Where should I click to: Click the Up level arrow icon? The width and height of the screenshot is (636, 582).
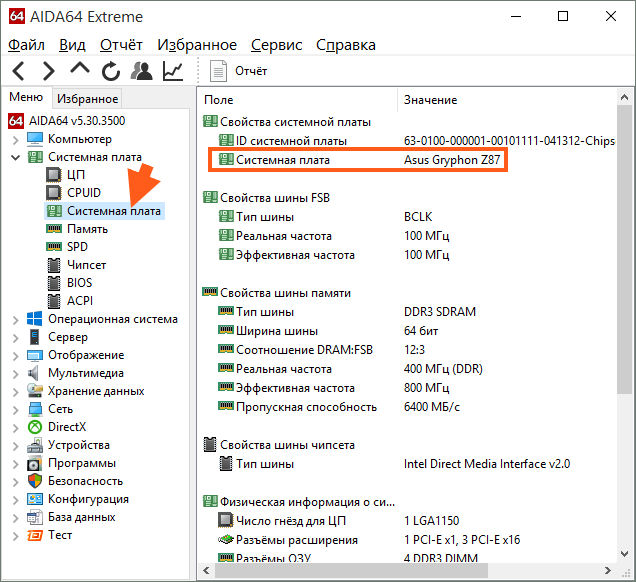click(80, 70)
